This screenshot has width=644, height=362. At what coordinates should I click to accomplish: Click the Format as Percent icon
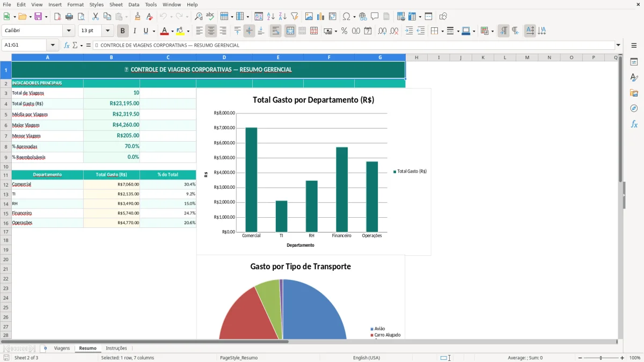pyautogui.click(x=344, y=31)
